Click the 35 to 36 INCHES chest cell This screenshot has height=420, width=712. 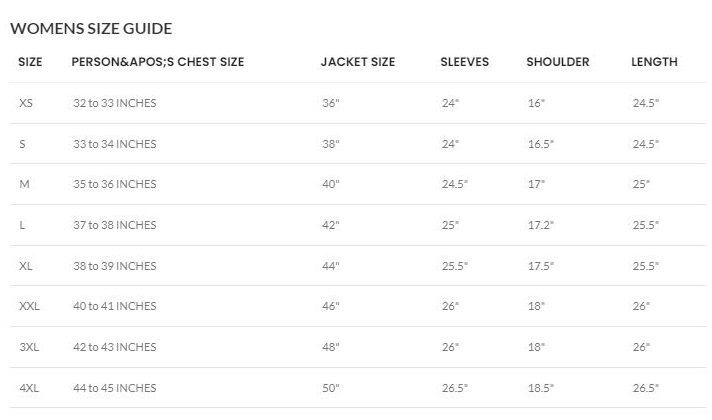pyautogui.click(x=114, y=184)
